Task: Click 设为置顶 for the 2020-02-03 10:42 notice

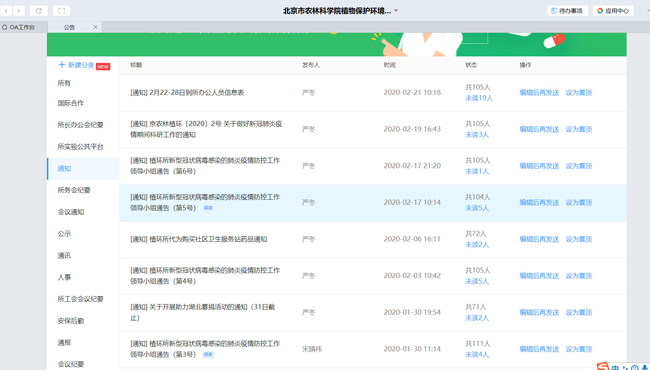Action: (x=579, y=276)
